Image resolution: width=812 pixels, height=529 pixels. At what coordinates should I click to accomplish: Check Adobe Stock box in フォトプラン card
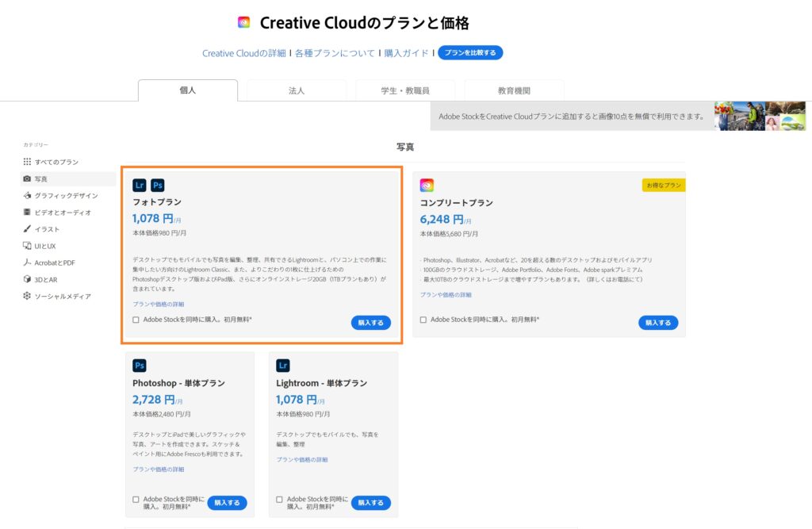click(136, 320)
